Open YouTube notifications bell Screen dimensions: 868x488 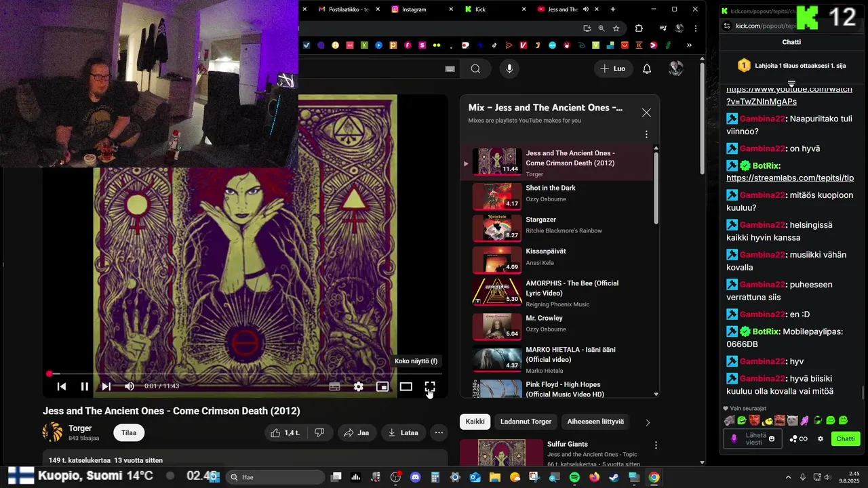(x=647, y=68)
